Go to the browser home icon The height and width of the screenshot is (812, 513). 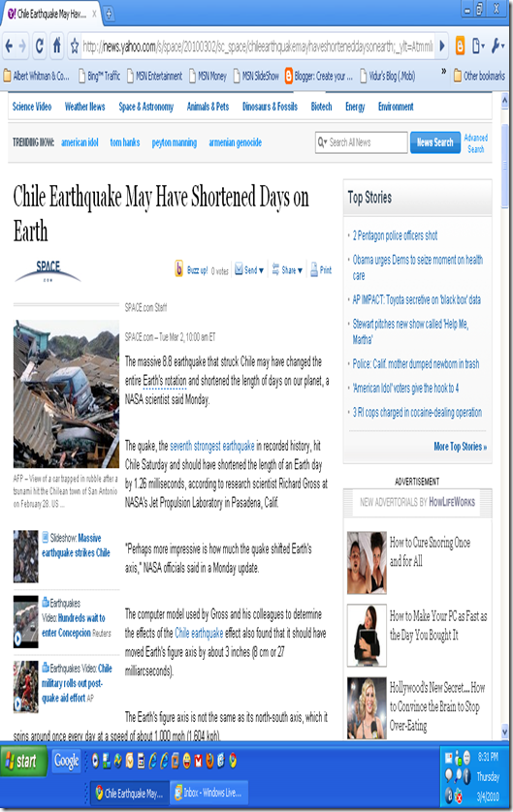(57, 47)
